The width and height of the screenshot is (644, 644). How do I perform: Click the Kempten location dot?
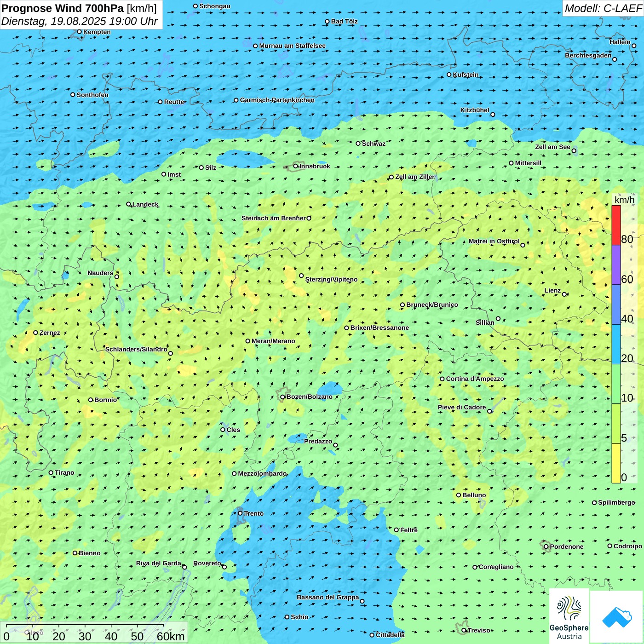(80, 32)
